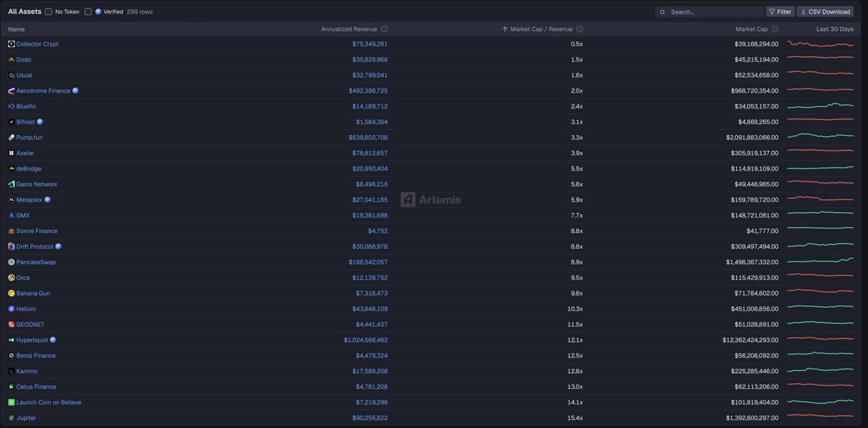Click Bluefin's 30-day sparkline chart

[x=820, y=106]
